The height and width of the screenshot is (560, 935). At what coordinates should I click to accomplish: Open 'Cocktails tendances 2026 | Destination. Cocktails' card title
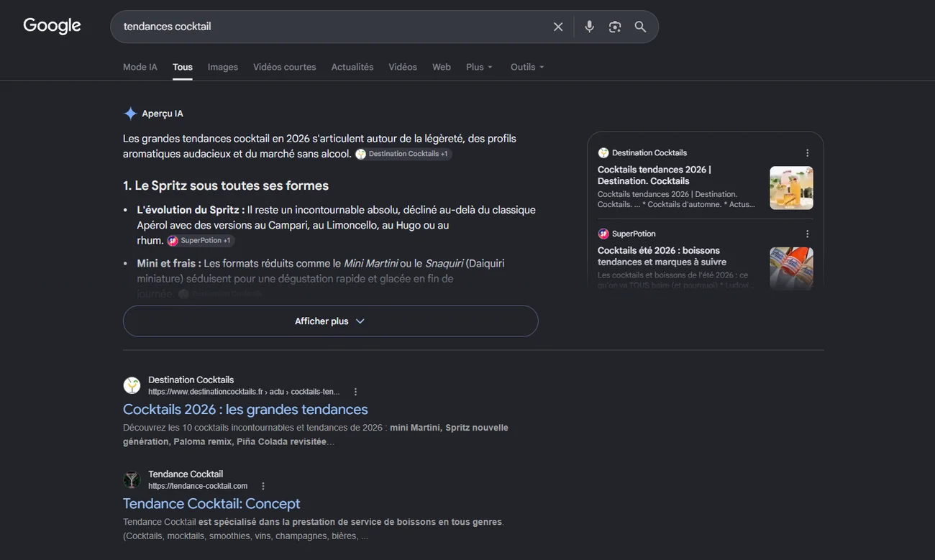[x=654, y=175]
